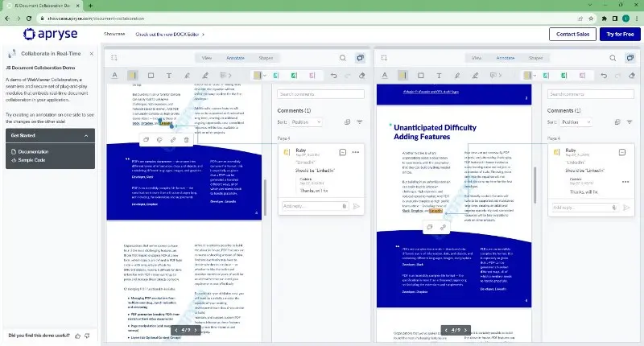The width and height of the screenshot is (644, 346).
Task: Select eraser tool in right viewer
Action: tap(632, 76)
